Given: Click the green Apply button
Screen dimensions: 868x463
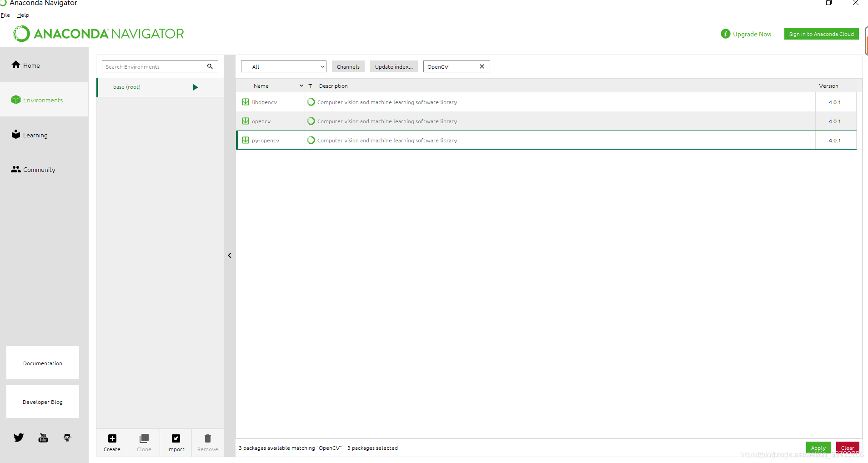Looking at the screenshot, I should tap(818, 448).
